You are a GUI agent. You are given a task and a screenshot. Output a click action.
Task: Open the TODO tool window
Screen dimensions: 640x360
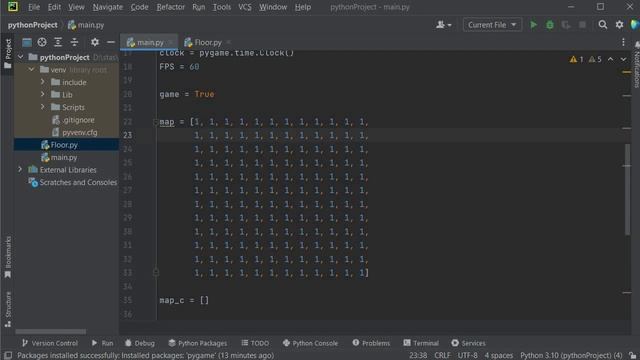click(x=255, y=343)
